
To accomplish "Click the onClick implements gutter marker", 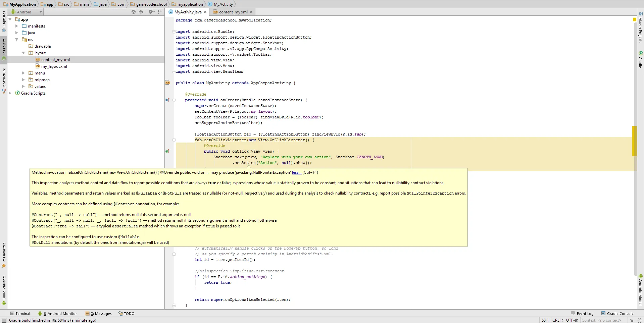I will [x=167, y=151].
